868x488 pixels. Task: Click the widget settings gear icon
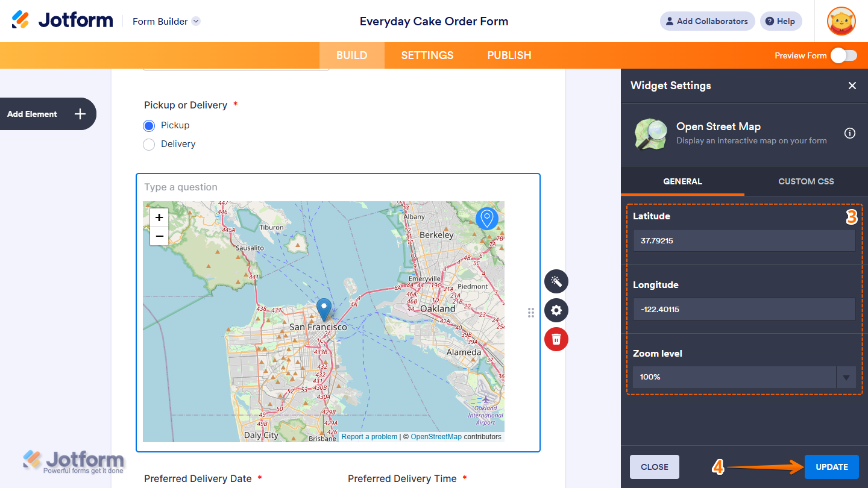tap(556, 310)
